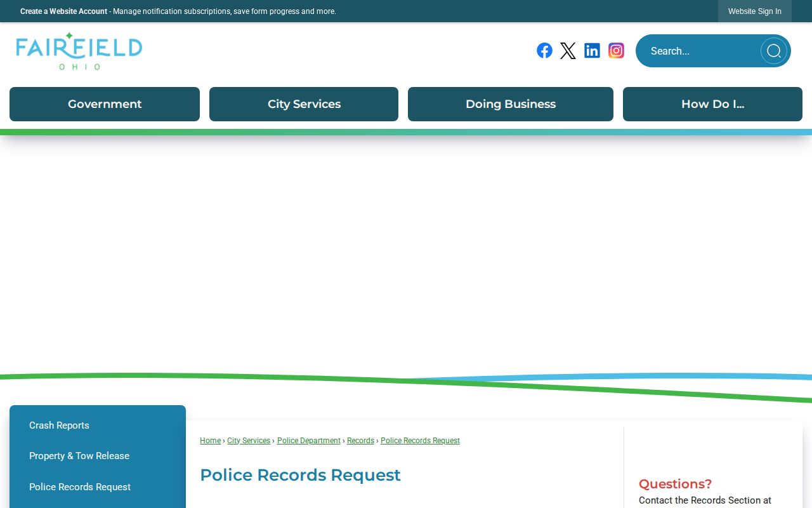Screen dimensions: 812x508
Task: Click the Questions? heading text
Action: [675, 484]
